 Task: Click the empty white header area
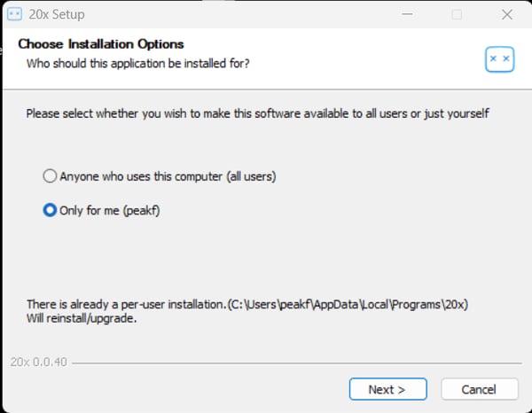pos(372,53)
